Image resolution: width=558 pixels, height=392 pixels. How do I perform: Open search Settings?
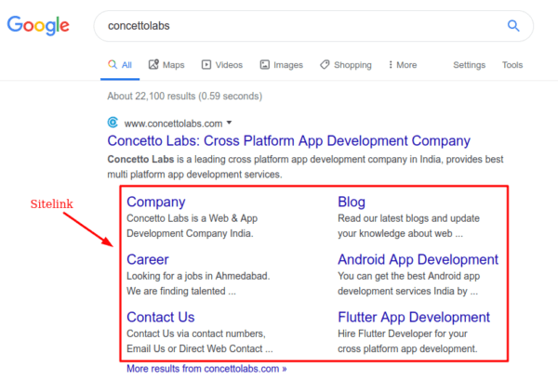click(x=469, y=65)
